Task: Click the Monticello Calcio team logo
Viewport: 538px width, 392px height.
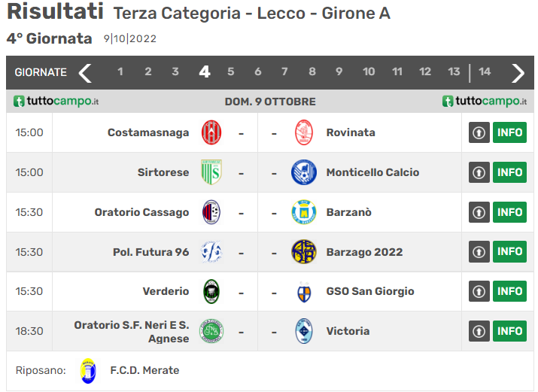Action: [x=304, y=172]
